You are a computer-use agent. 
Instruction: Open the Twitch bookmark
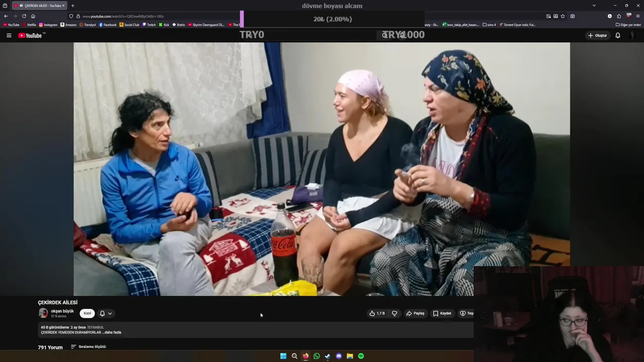[x=149, y=25]
